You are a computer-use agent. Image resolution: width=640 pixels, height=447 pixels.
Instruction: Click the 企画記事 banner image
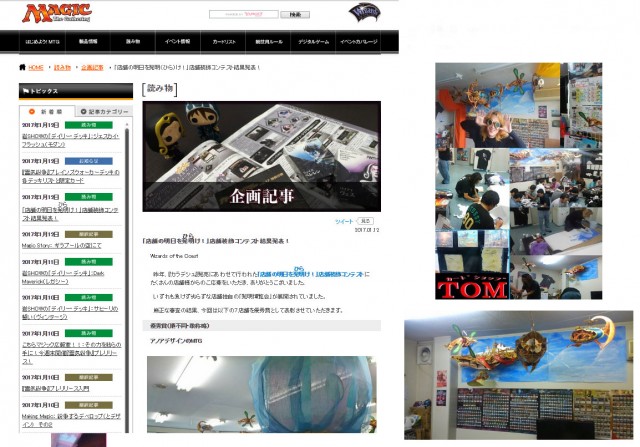262,156
